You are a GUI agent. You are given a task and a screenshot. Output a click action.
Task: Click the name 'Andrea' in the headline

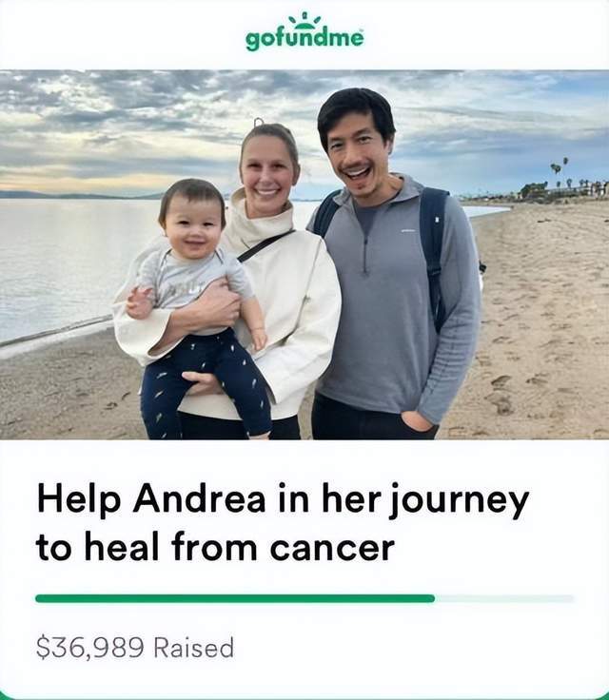click(x=199, y=499)
